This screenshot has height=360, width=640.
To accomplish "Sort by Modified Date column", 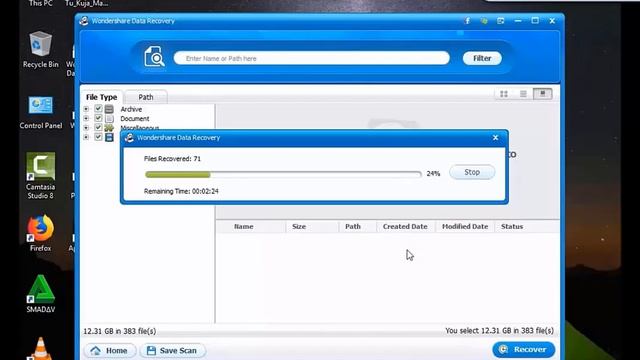I will pos(465,227).
